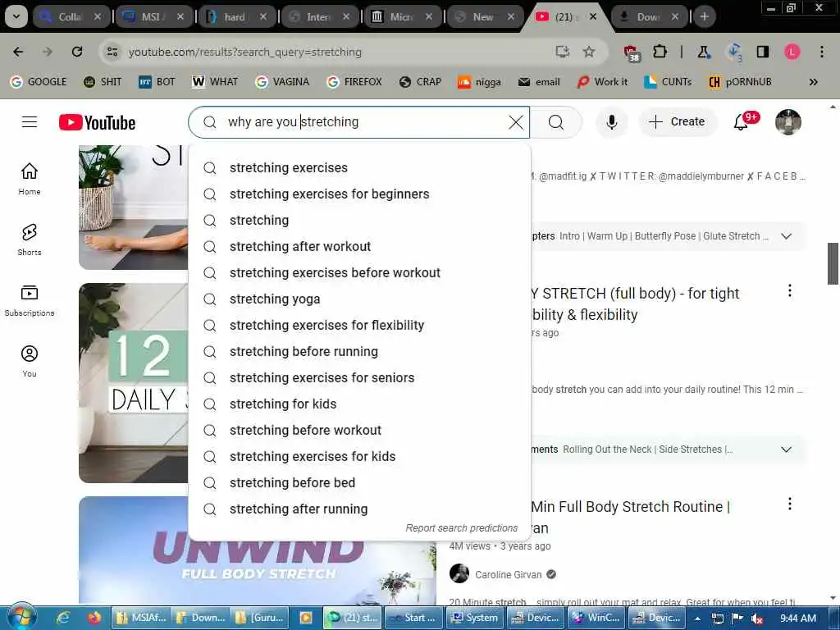Open more options for Full Body Stretch Routine video
The image size is (840, 630).
(x=790, y=504)
